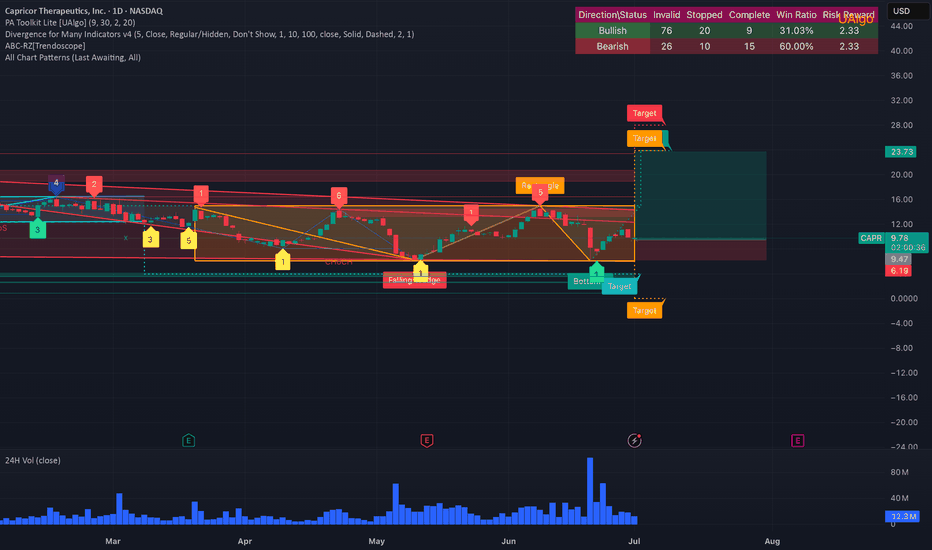This screenshot has width=932, height=550.
Task: Click the teal Target label
Action: tap(619, 286)
